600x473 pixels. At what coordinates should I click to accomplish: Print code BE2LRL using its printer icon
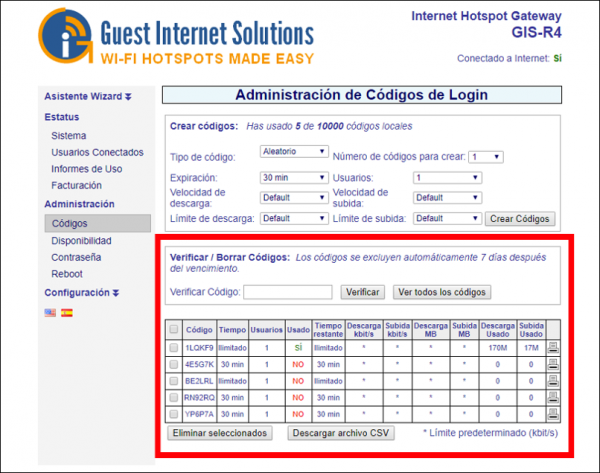point(553,381)
